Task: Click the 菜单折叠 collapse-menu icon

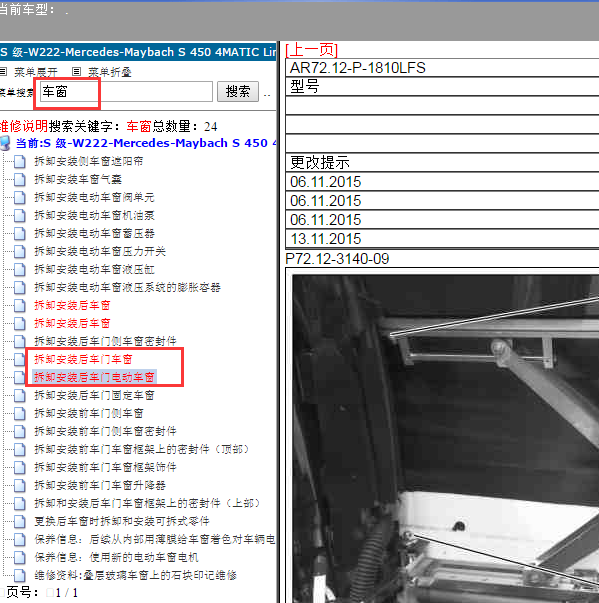Action: [x=77, y=72]
